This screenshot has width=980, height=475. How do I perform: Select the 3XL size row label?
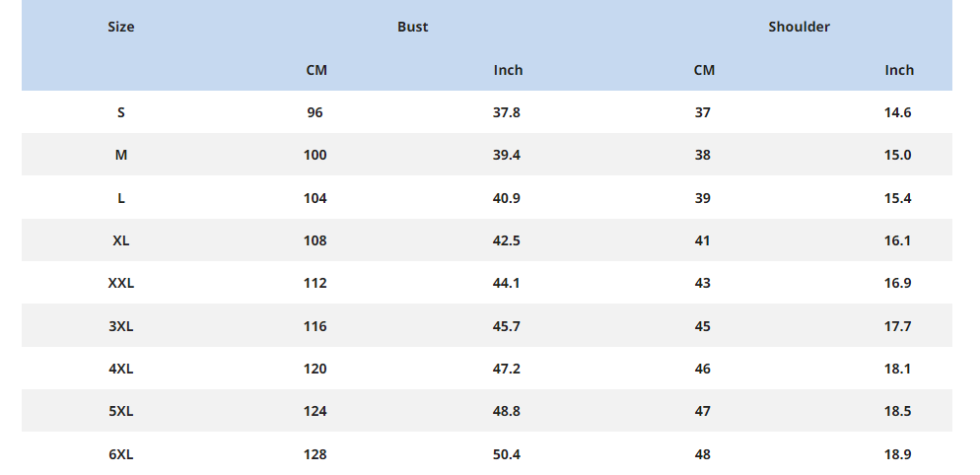(121, 326)
